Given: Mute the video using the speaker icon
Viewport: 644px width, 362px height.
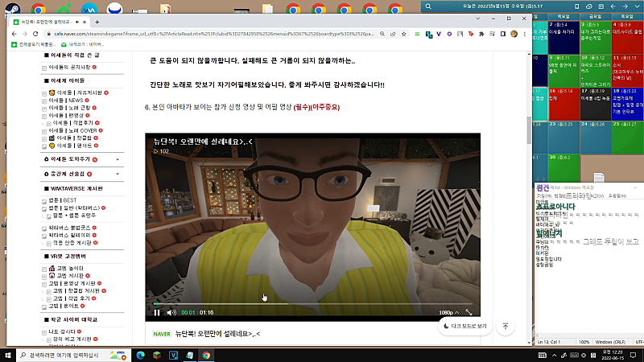Looking at the screenshot, I should pyautogui.click(x=171, y=313).
